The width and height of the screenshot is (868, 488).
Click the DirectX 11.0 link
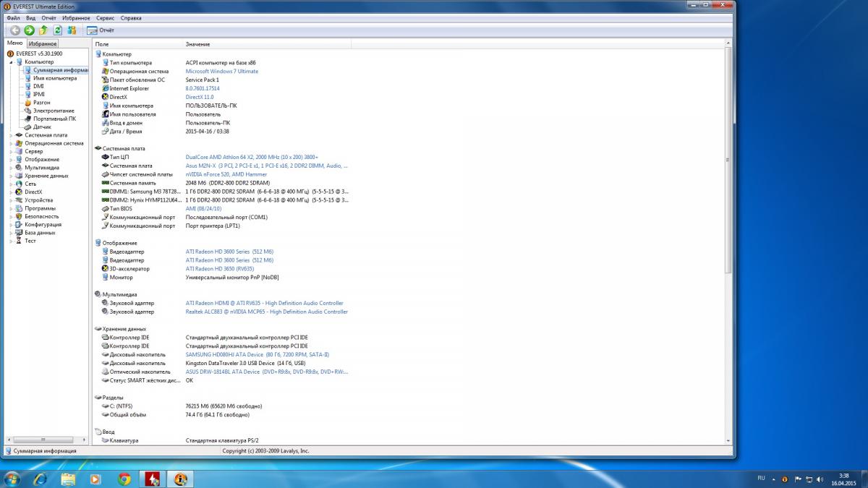pos(200,97)
